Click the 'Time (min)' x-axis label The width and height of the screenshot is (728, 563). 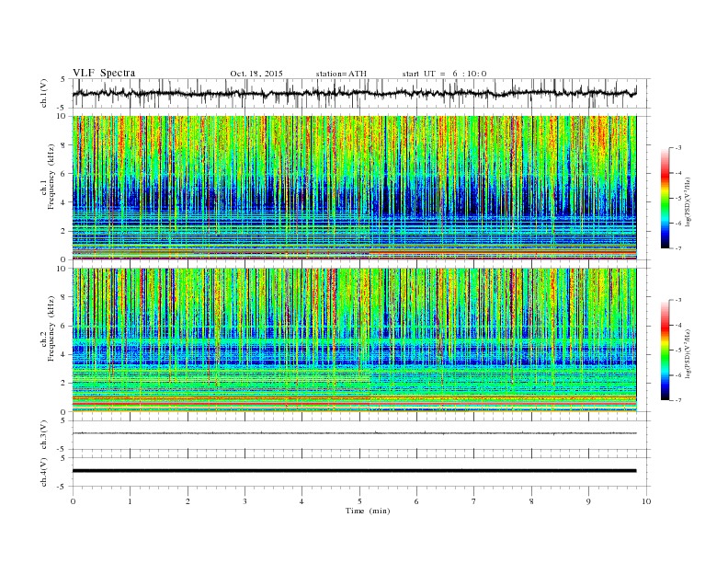[368, 511]
